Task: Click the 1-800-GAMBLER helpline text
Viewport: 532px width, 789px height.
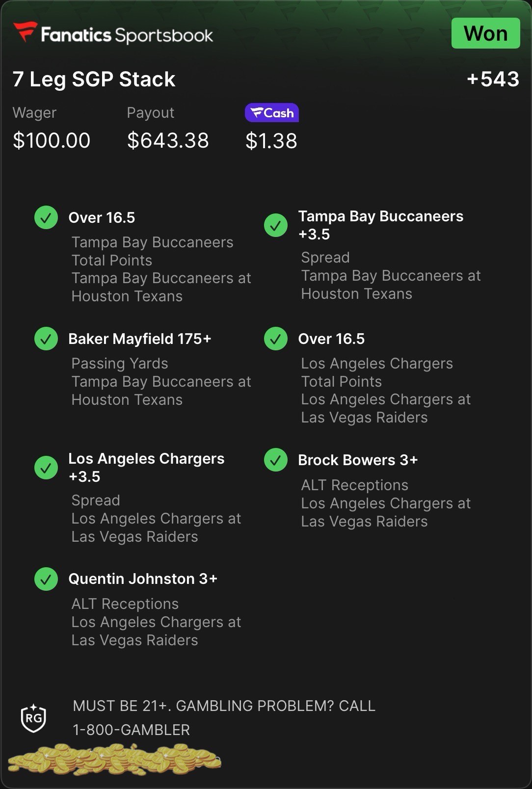Action: tap(131, 730)
